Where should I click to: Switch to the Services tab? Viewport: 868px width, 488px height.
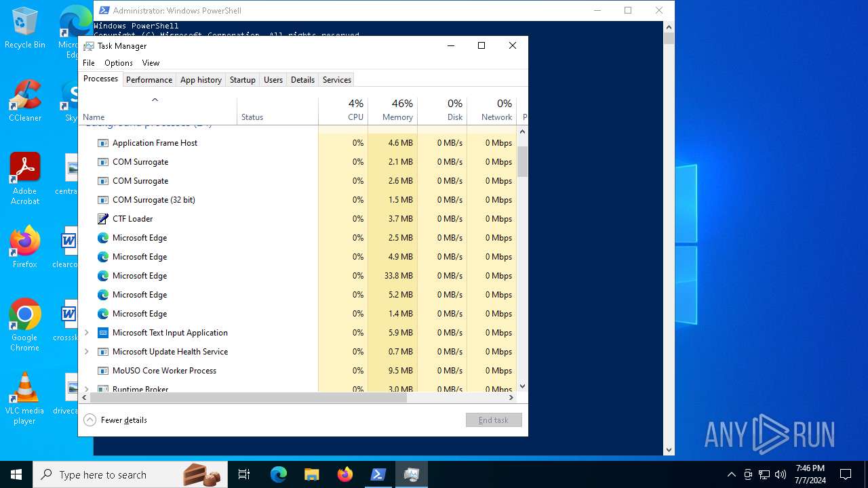(x=337, y=80)
